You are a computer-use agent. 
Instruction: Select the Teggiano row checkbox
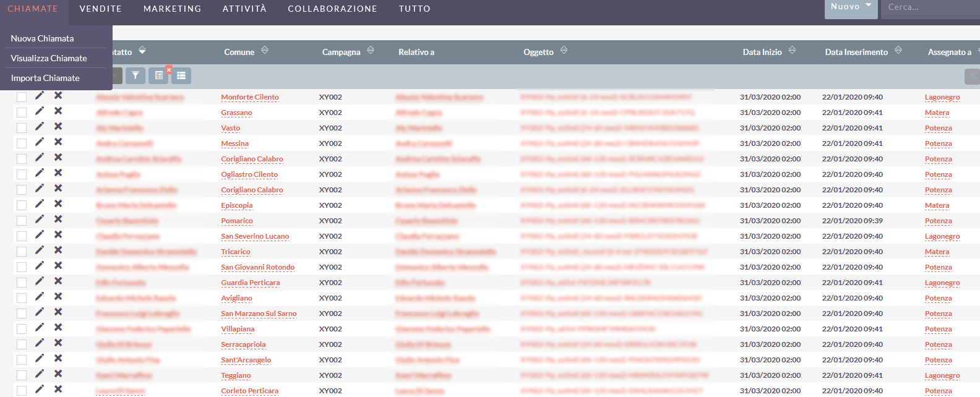[x=22, y=375]
